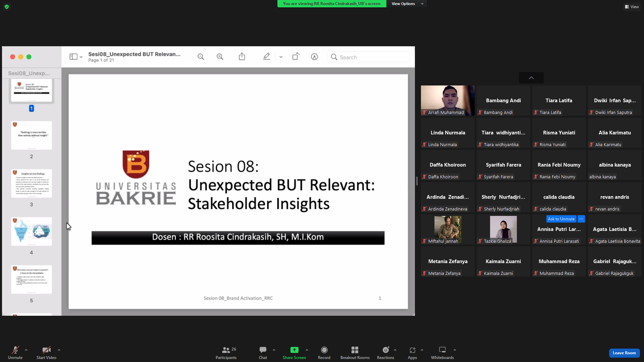Open the Chat panel

(263, 353)
